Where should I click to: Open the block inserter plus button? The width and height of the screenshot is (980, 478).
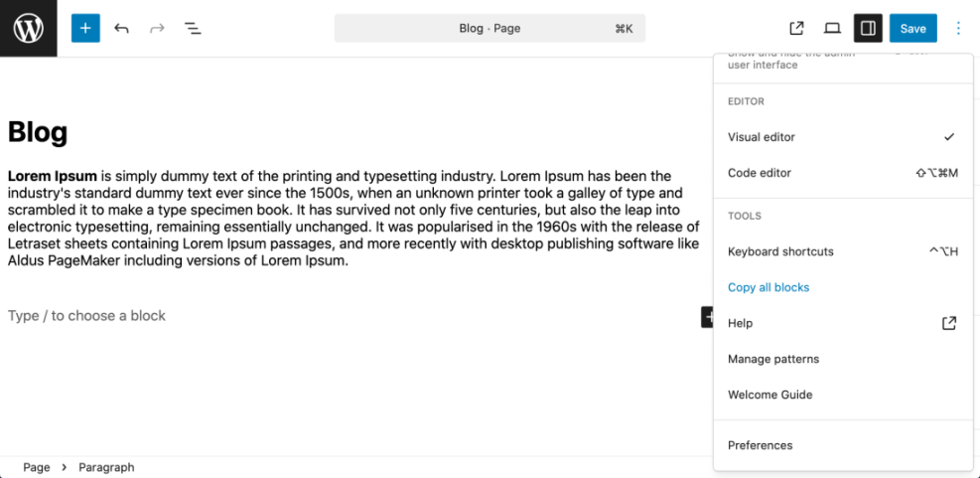coord(85,28)
